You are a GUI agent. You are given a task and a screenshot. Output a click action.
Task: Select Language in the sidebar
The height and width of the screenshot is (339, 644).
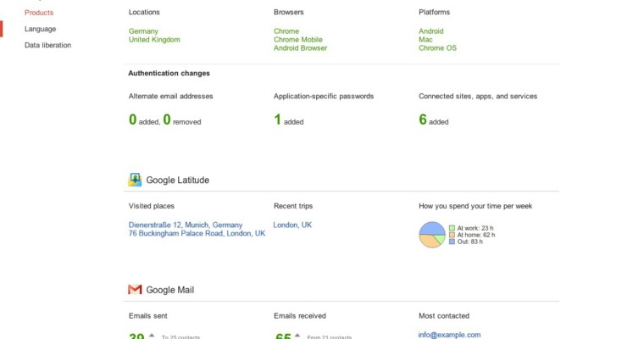click(x=41, y=29)
